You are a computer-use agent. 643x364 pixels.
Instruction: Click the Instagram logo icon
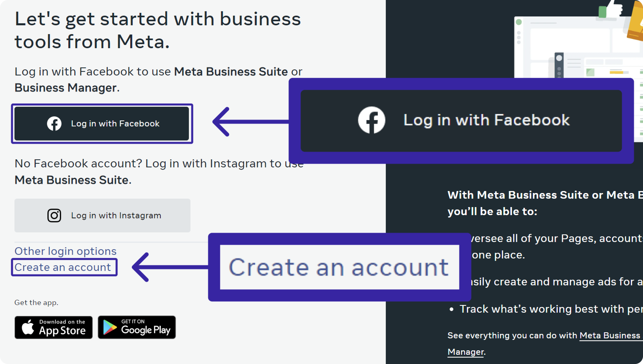tap(54, 216)
